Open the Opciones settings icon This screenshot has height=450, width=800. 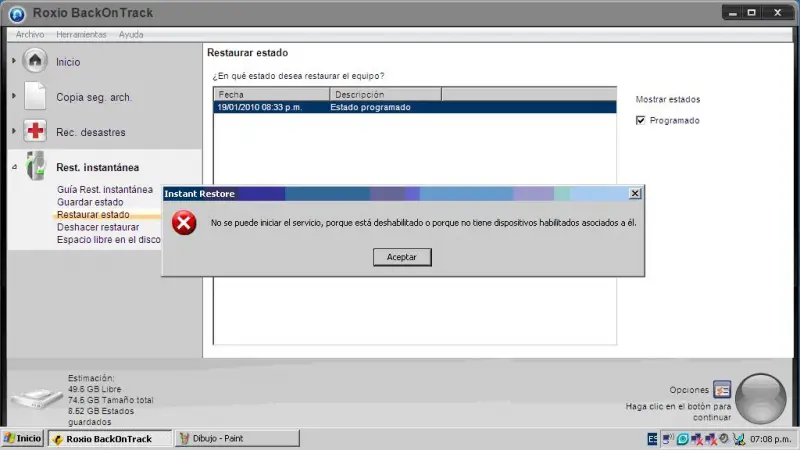point(722,390)
